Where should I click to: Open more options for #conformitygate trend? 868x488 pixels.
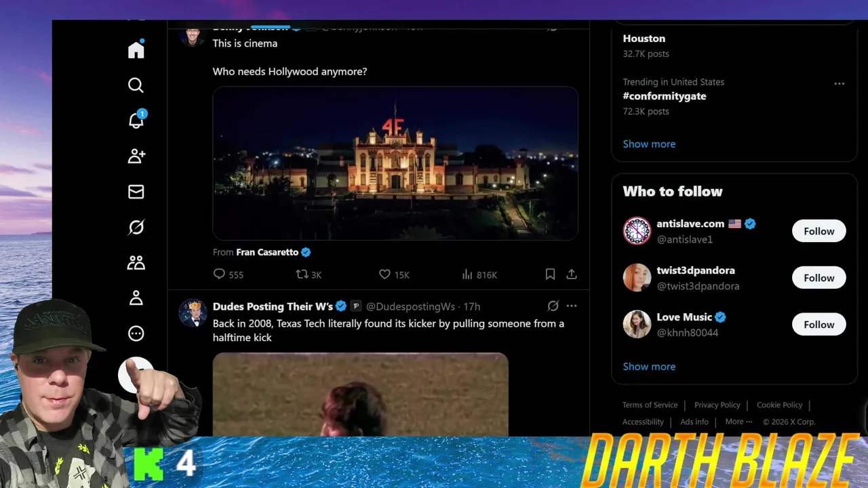[x=840, y=83]
